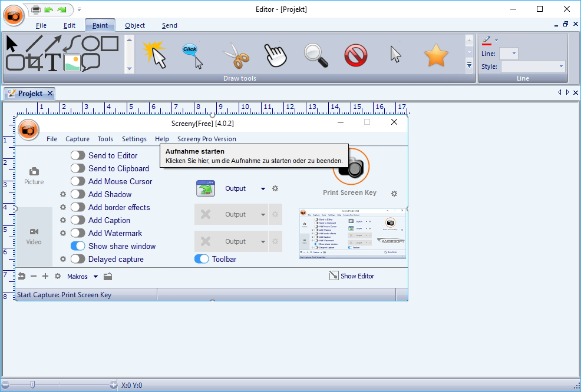Click the line color picker
581x392 pixels.
[x=487, y=41]
